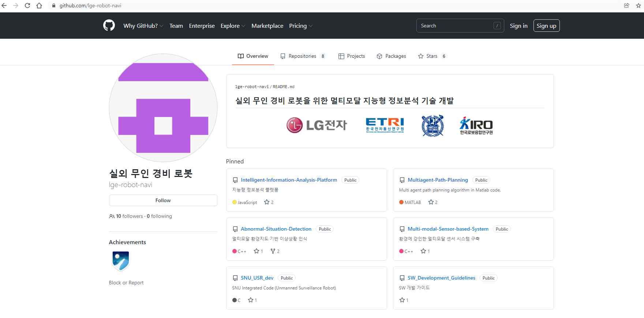Screen dimensions: 644x318
Task: Switch to the Repositories tab
Action: point(303,56)
